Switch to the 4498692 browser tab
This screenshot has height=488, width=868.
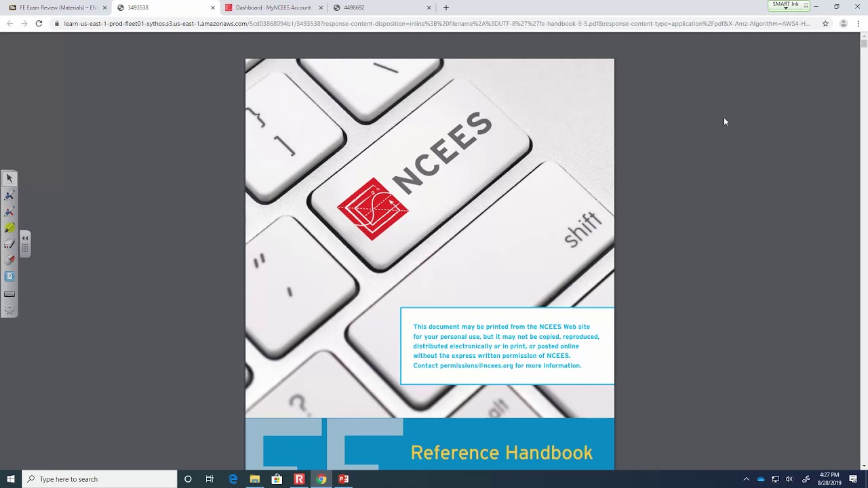(x=380, y=7)
